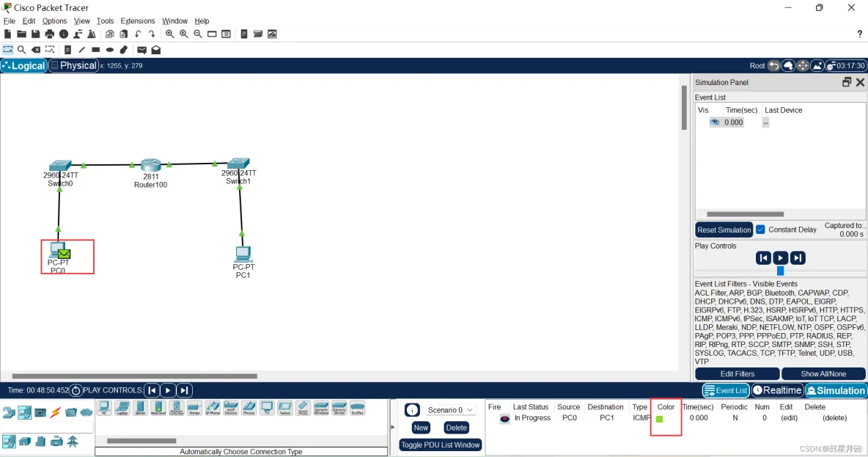The height and width of the screenshot is (457, 868).
Task: Click the Add Simple PDU closed envelope
Action: coord(141,50)
